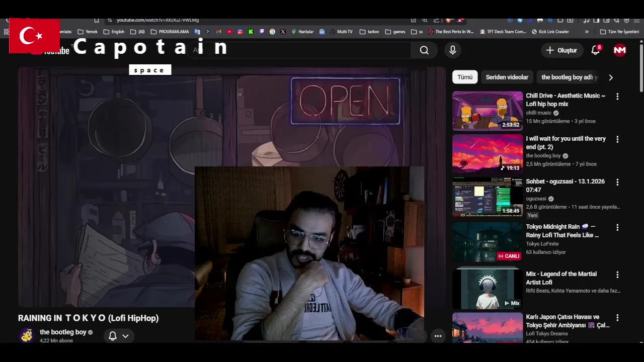Open the Martial Artist Mix thumbnail
Screen dimensions: 644x362
(488, 289)
